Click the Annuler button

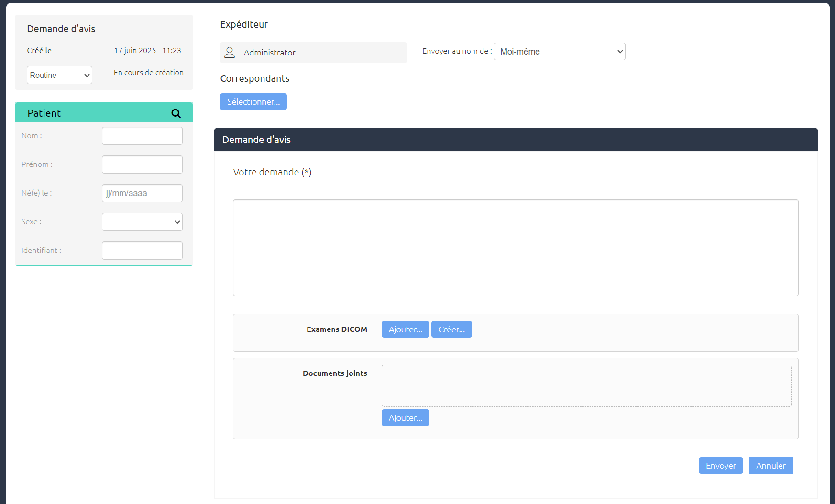771,466
